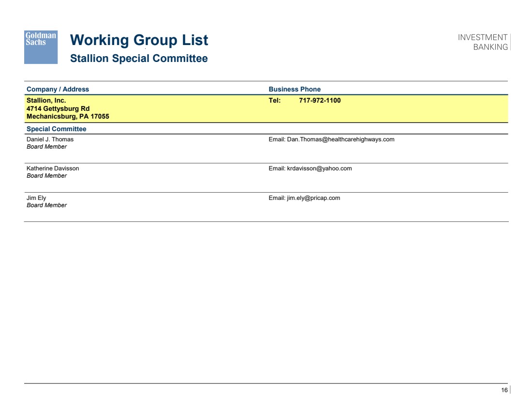Click the 'Company / Address' column header
532x411 pixels.
tap(58, 90)
